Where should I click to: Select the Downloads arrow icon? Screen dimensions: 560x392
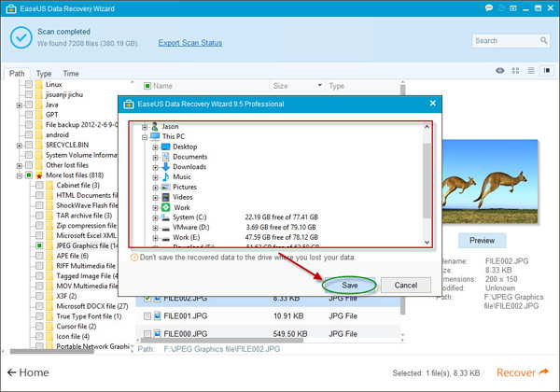point(166,166)
